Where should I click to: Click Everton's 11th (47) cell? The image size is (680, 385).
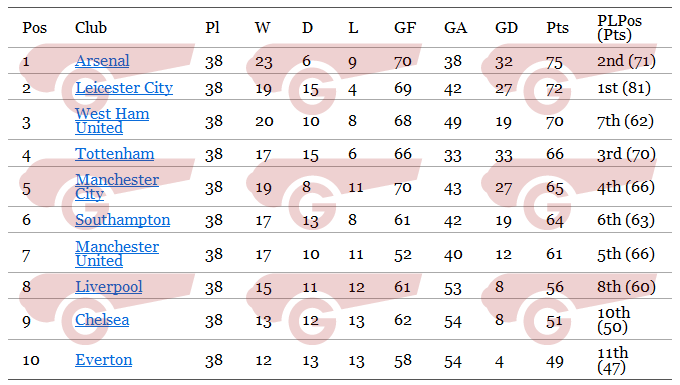[x=612, y=360]
